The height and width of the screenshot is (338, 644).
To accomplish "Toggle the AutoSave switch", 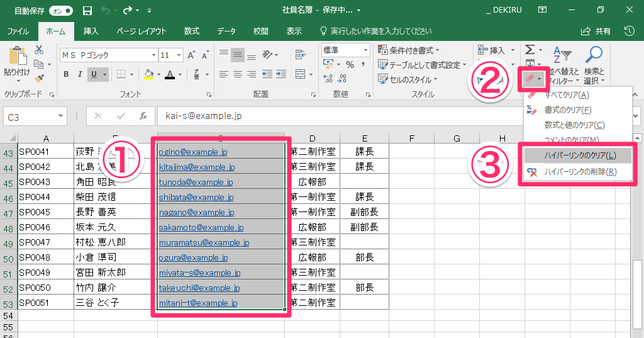I will tap(60, 11).
